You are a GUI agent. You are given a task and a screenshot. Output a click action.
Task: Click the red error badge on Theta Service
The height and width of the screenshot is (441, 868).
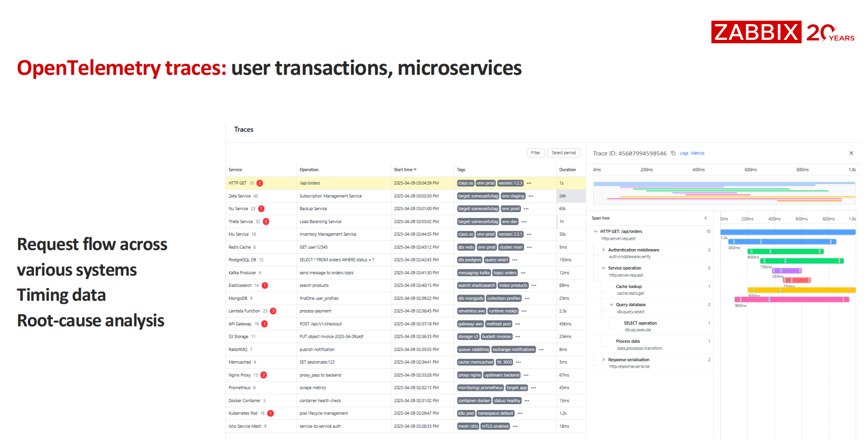tap(266, 221)
